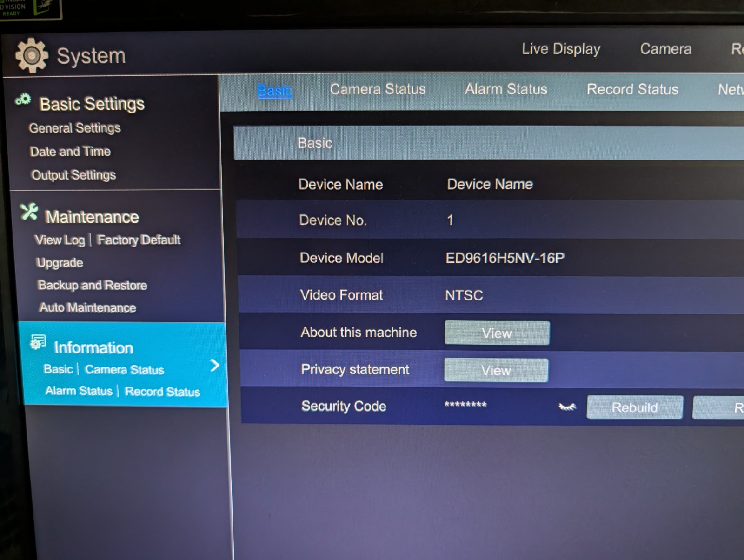
Task: Open the Live Display menu
Action: pos(561,49)
